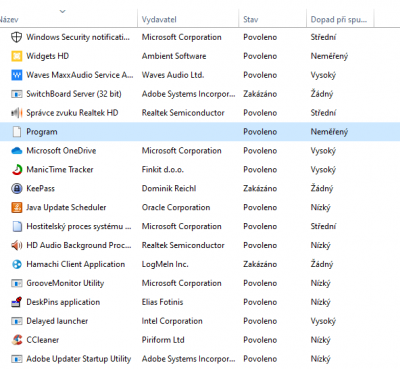Viewport: 400px width, 369px height.
Task: Select the Program entry name
Action: (x=42, y=132)
